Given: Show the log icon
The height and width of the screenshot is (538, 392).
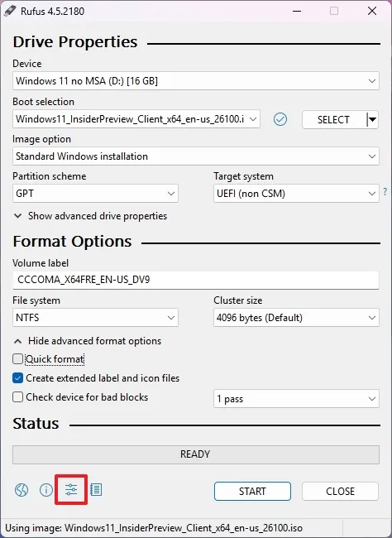Looking at the screenshot, I should pos(96,490).
